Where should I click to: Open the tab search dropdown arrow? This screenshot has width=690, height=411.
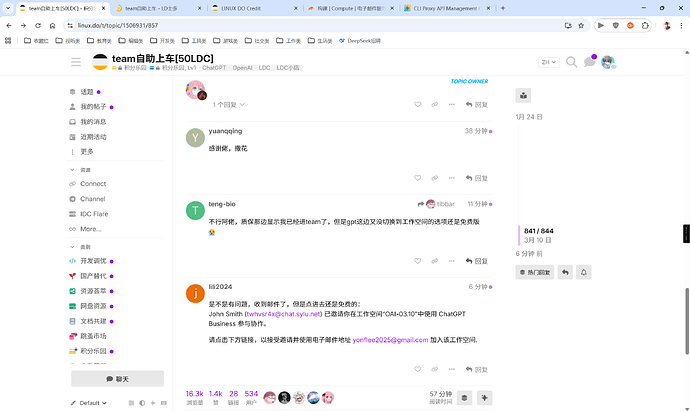point(8,8)
